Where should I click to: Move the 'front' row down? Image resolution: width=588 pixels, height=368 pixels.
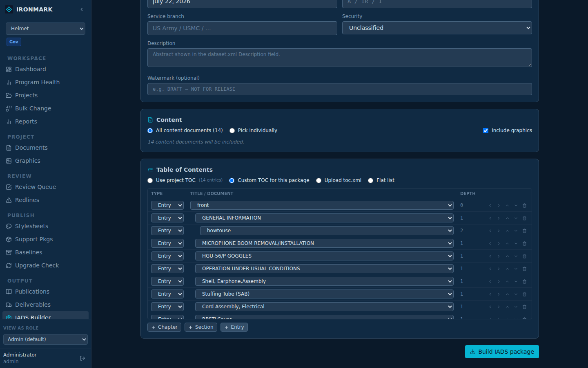(x=516, y=206)
